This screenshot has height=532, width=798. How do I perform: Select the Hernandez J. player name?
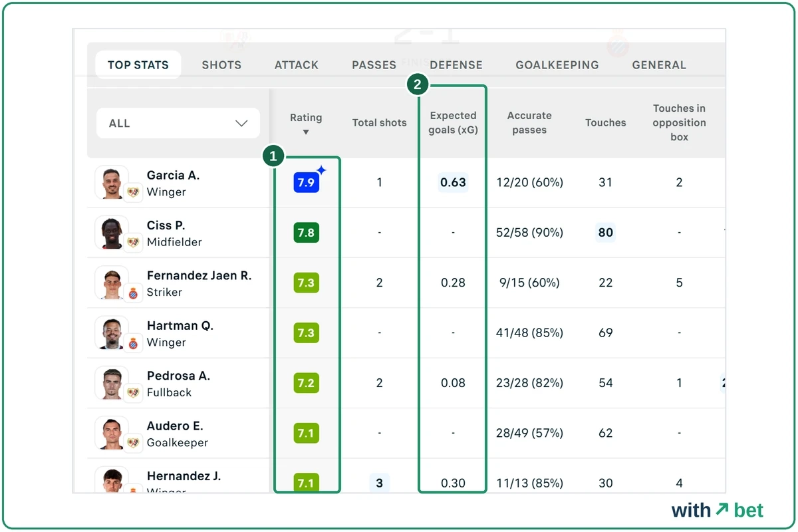point(184,476)
